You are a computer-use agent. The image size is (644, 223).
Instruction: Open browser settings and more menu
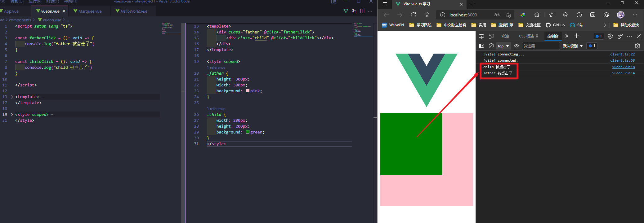(635, 15)
